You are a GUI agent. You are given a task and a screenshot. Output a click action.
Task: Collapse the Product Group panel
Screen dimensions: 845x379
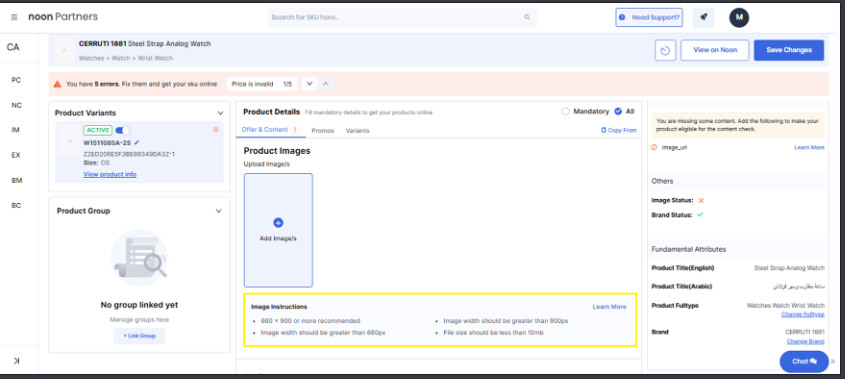[218, 211]
